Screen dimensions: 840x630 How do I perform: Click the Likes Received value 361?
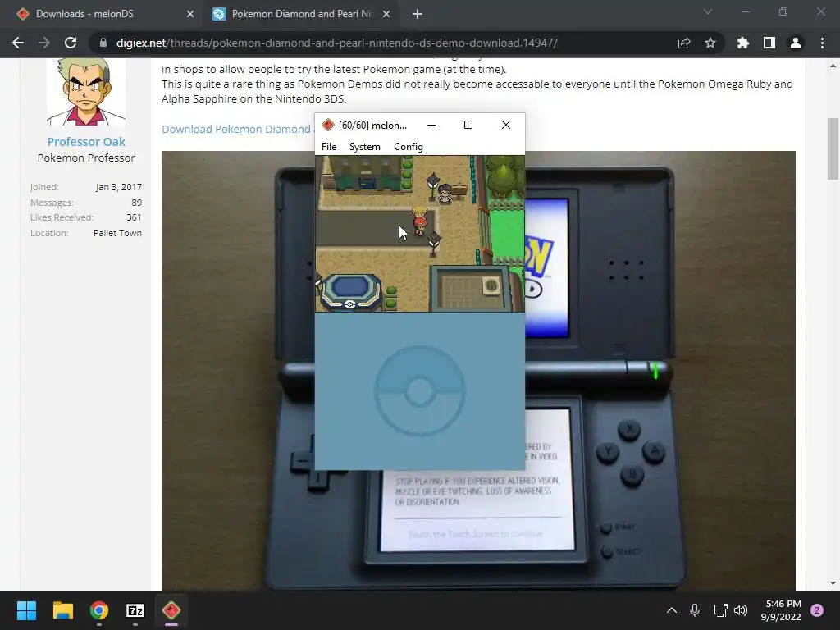134,217
